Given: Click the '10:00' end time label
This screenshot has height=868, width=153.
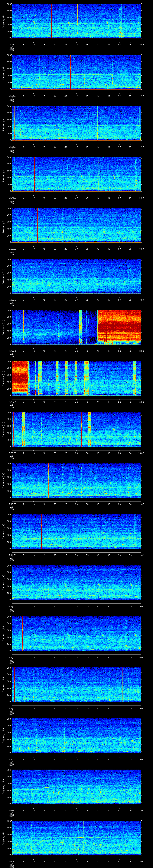Looking at the screenshot, I should (141, 453).
